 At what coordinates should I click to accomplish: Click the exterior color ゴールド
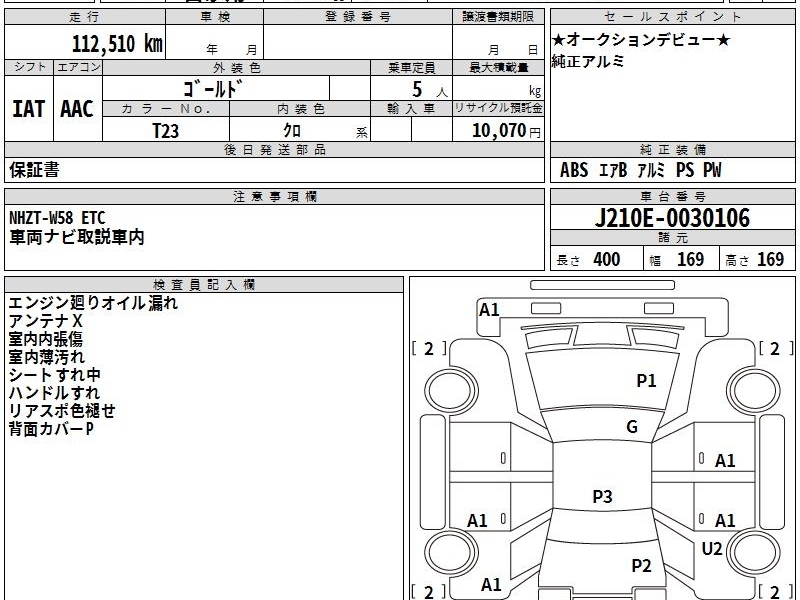coord(212,89)
